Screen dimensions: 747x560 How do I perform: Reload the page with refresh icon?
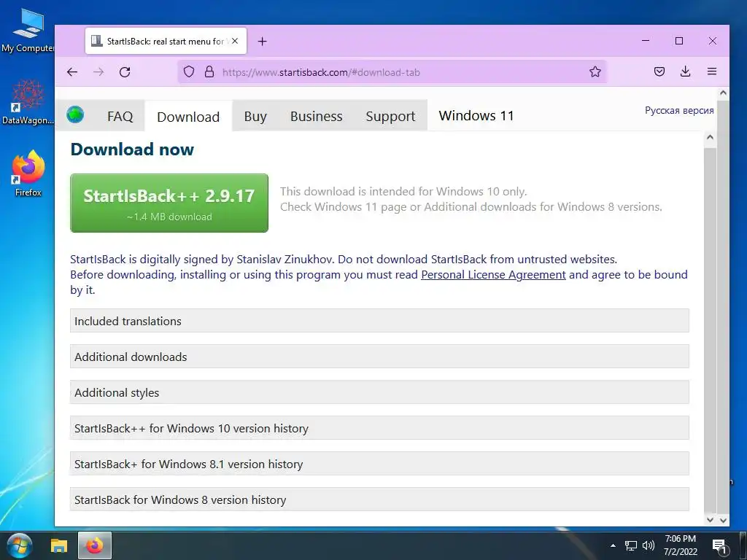click(x=125, y=72)
